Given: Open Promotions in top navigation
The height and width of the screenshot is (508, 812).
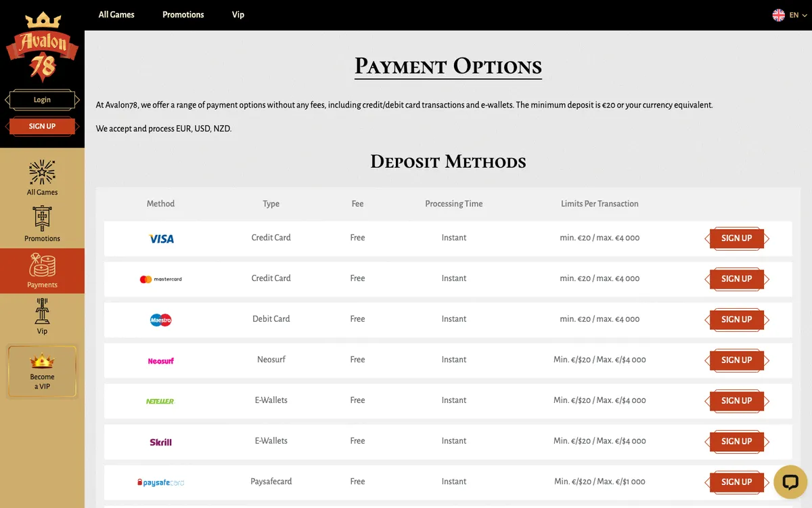Looking at the screenshot, I should pyautogui.click(x=183, y=14).
